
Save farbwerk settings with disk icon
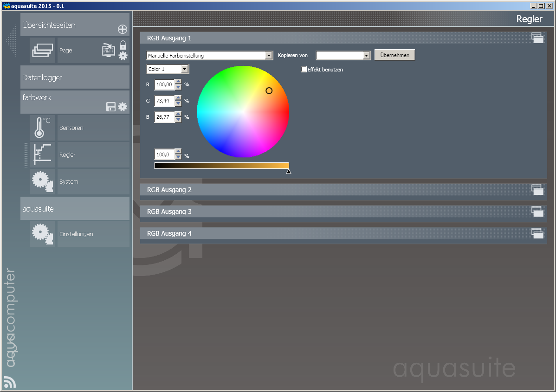[x=110, y=107]
